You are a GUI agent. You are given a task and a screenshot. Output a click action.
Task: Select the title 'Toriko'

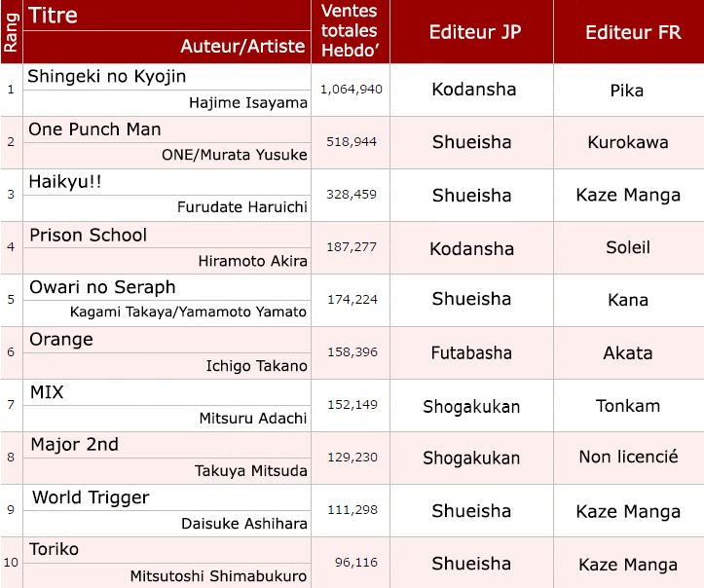tap(54, 549)
